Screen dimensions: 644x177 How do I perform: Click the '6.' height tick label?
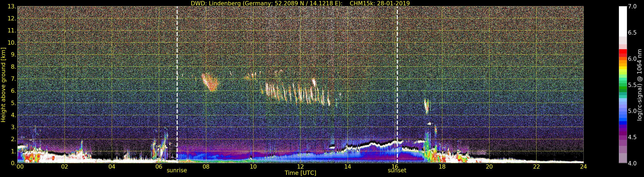13,91
